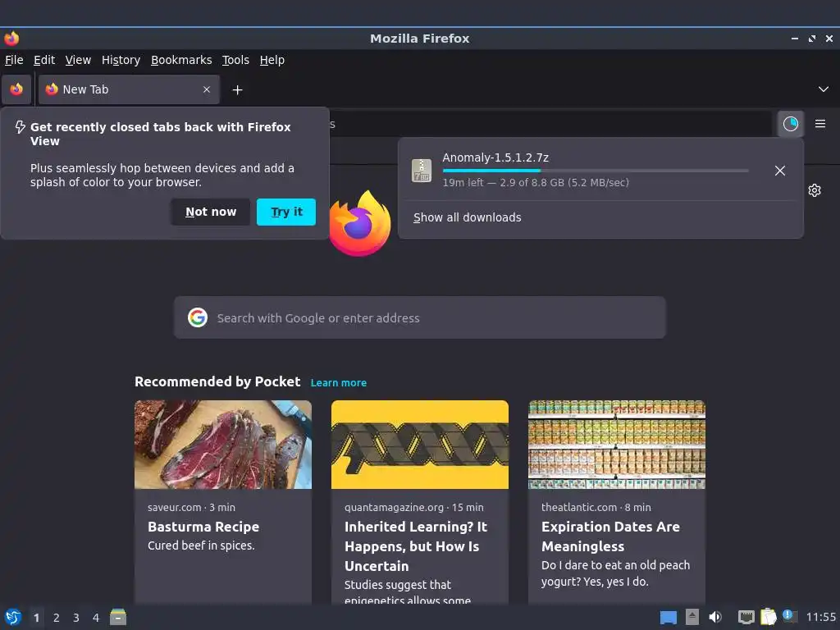
Task: Open the Help menu
Action: (272, 60)
